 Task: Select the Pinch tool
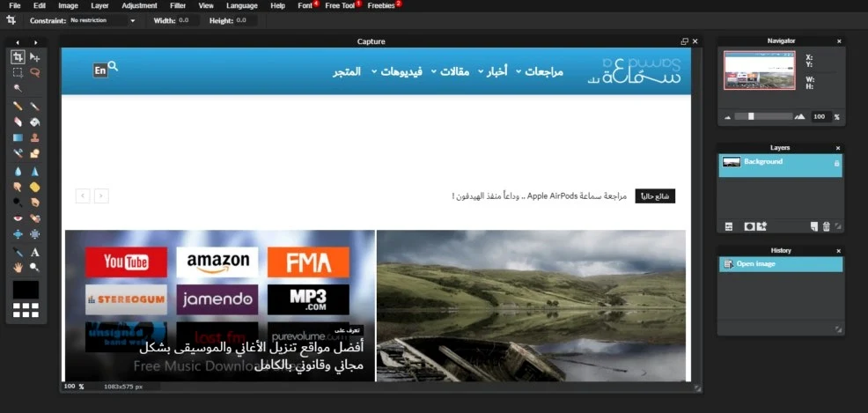[35, 234]
